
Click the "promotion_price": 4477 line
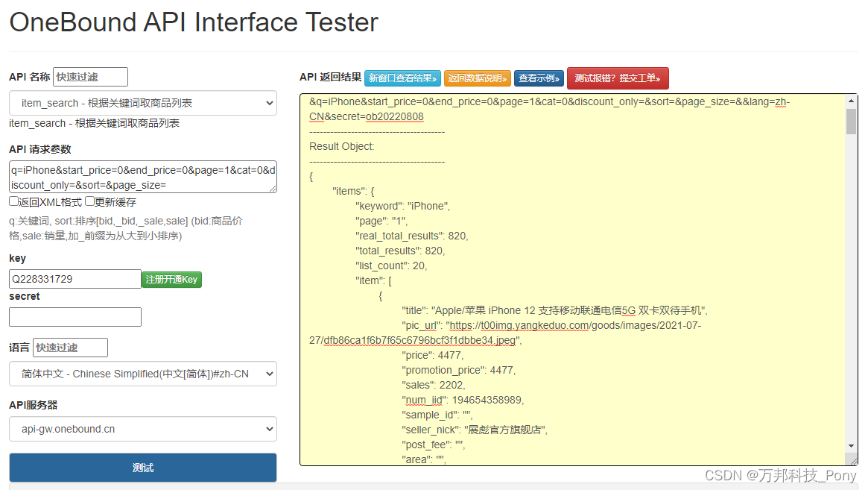pos(459,370)
